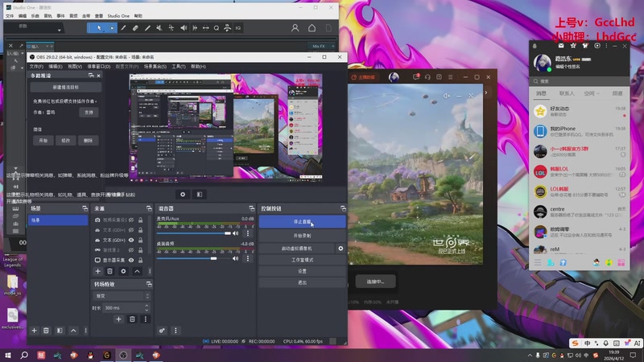
Task: Click the mixer speaker icon for 麦克风/Aux
Action: click(236, 233)
